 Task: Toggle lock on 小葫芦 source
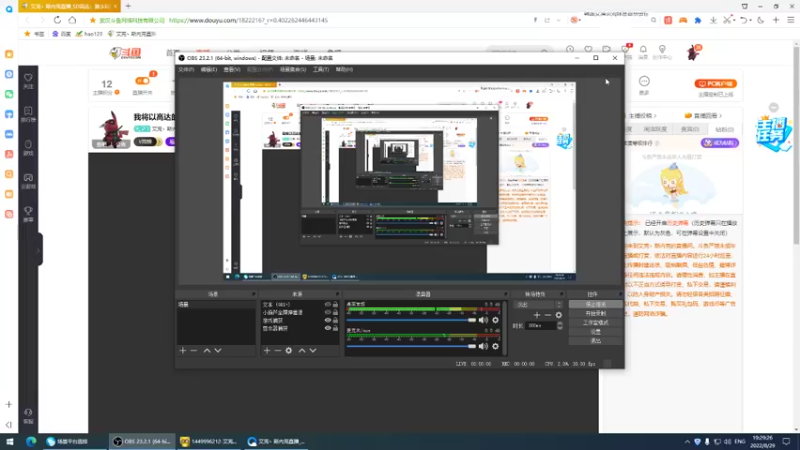click(335, 312)
